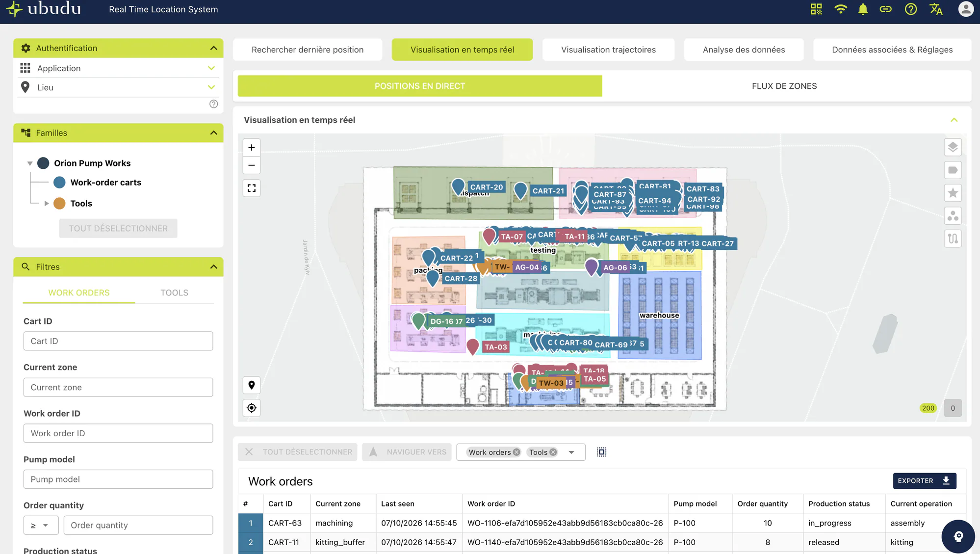This screenshot has width=980, height=554.
Task: Switch to FLUX DE ZONES tab
Action: 784,86
